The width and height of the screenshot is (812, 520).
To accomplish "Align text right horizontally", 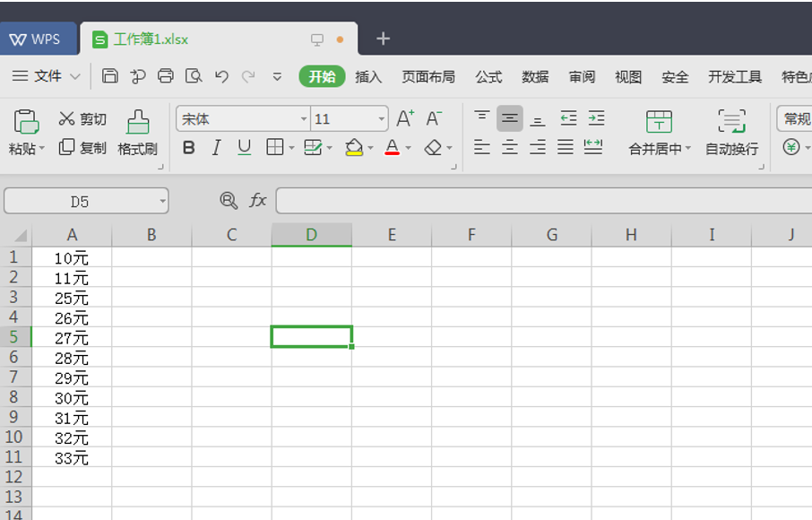I will pyautogui.click(x=538, y=147).
